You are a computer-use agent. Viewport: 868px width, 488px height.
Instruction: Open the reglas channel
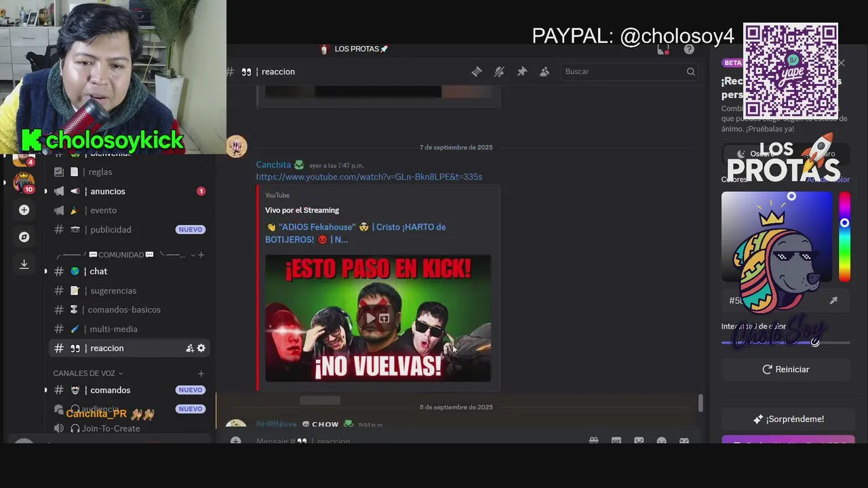[129, 172]
